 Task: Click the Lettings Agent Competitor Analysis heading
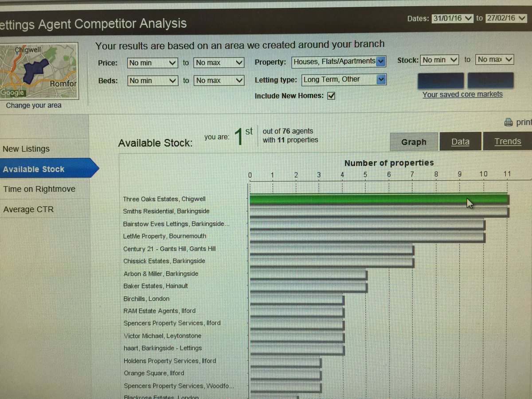click(x=94, y=23)
